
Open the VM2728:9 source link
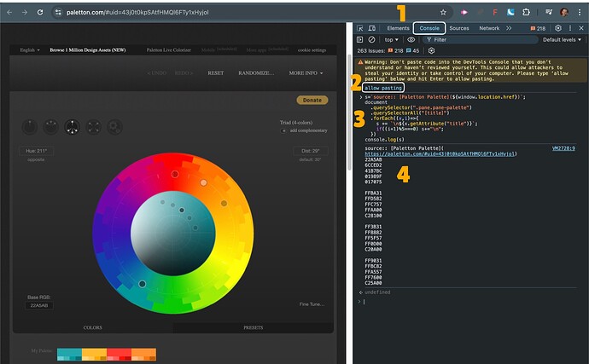tap(563, 148)
